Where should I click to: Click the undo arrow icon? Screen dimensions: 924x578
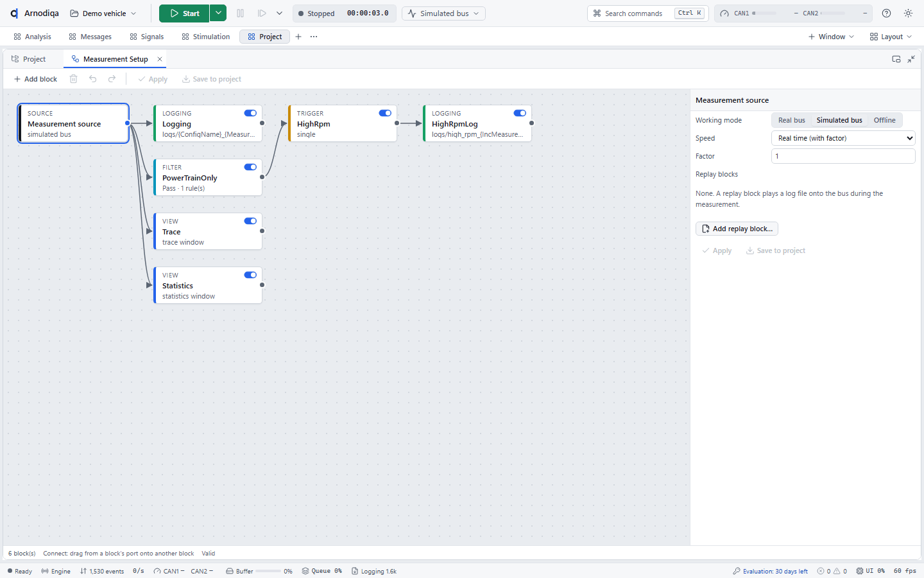pyautogui.click(x=93, y=79)
